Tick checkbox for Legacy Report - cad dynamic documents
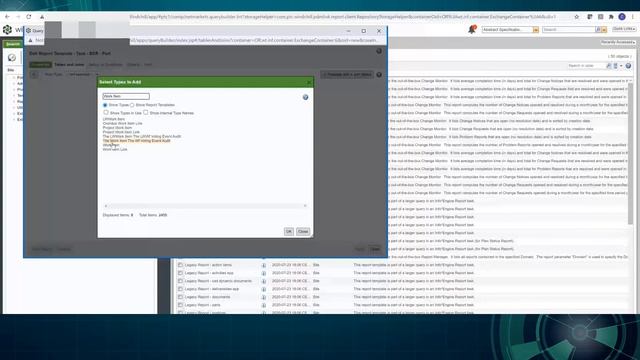The height and width of the screenshot is (360, 640). [180, 281]
